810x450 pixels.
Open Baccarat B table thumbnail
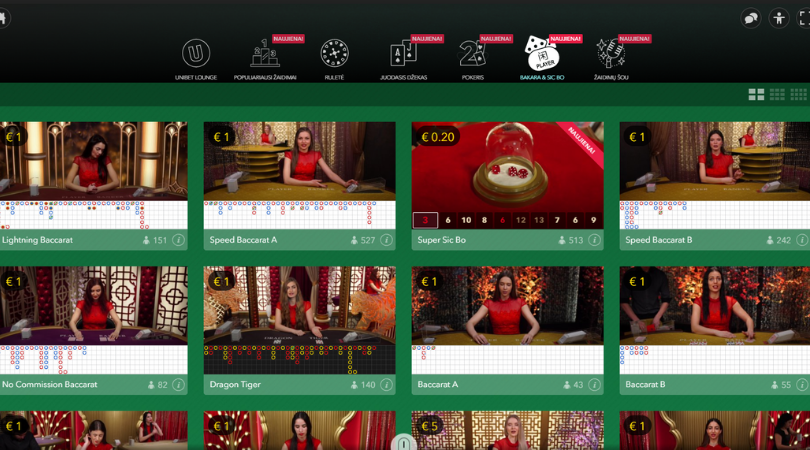pos(715,306)
